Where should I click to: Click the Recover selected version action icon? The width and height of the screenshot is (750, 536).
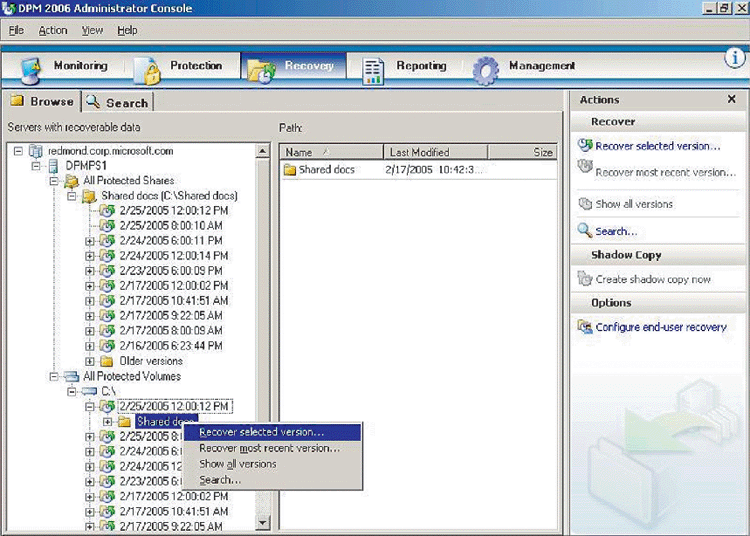(x=585, y=145)
